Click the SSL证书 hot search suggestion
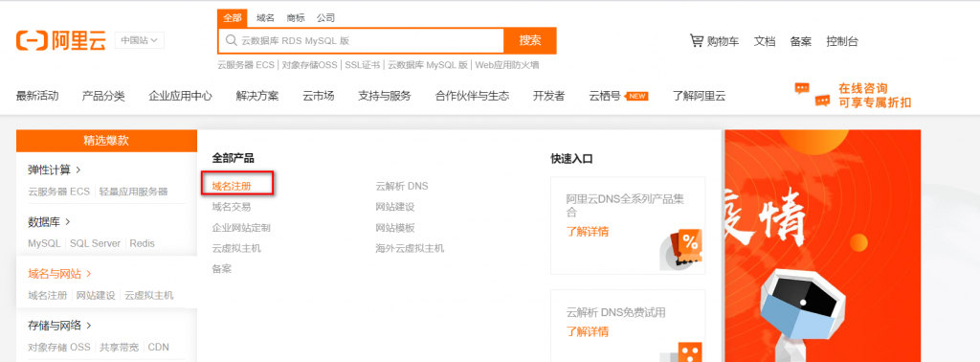The width and height of the screenshot is (980, 362). point(363,64)
